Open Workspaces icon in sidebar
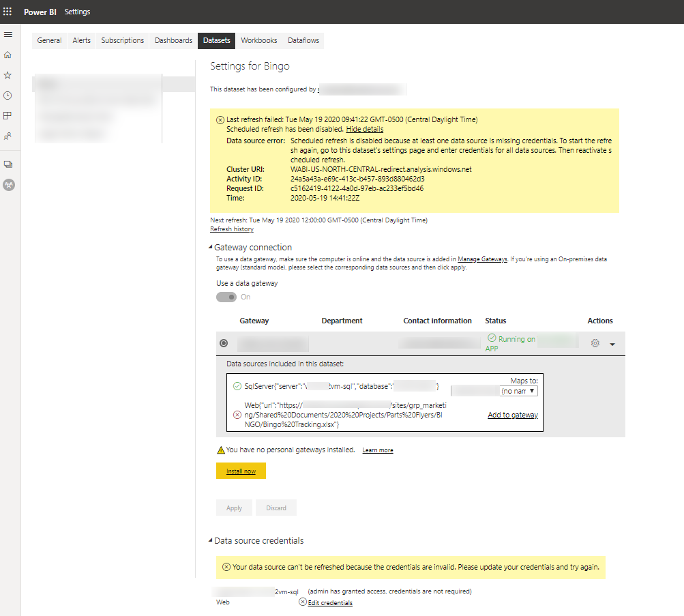Image resolution: width=684 pixels, height=616 pixels. click(8, 164)
